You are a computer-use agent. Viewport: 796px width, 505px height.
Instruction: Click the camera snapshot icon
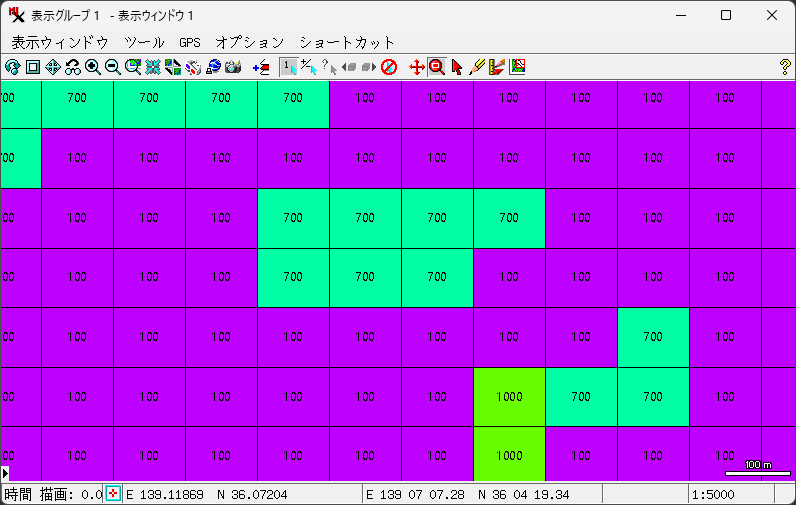(x=233, y=67)
